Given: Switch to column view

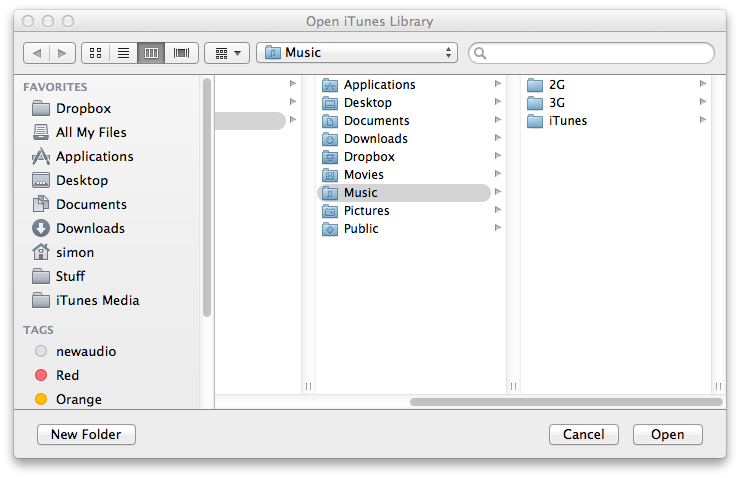Looking at the screenshot, I should click(x=151, y=53).
